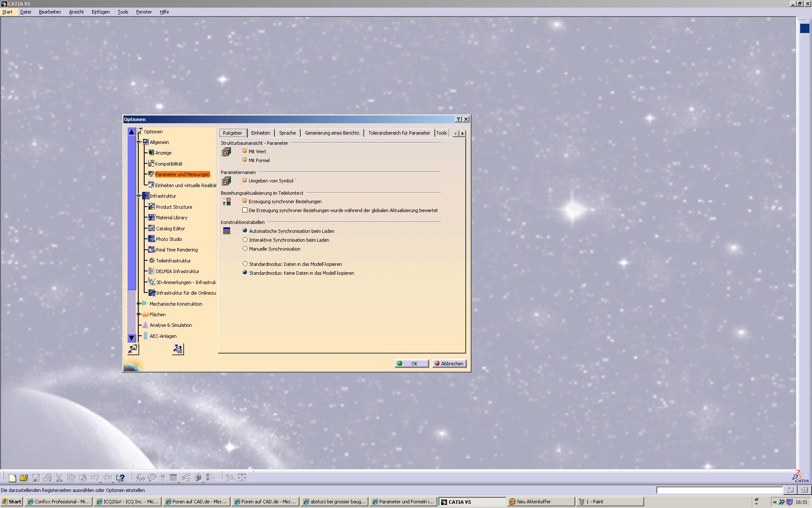Select Standardmodus: Daten in das Modell kopieren
Viewport: 812px width, 508px height.
click(x=245, y=264)
